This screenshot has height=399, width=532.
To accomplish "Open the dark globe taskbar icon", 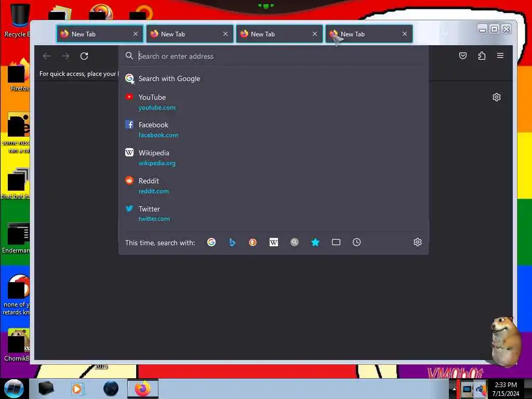I will [111, 389].
